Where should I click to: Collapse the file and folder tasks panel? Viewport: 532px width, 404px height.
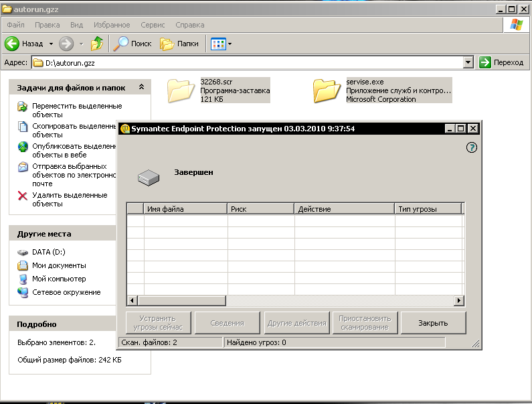[x=141, y=88]
